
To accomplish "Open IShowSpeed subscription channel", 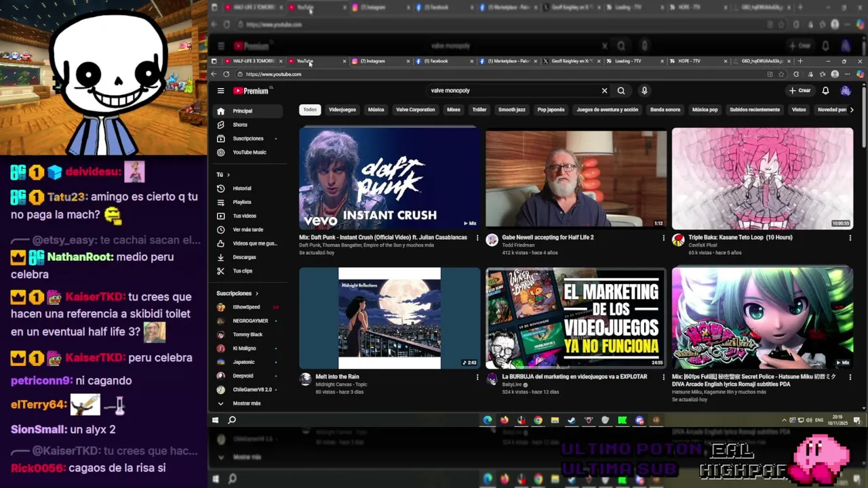I will point(247,307).
